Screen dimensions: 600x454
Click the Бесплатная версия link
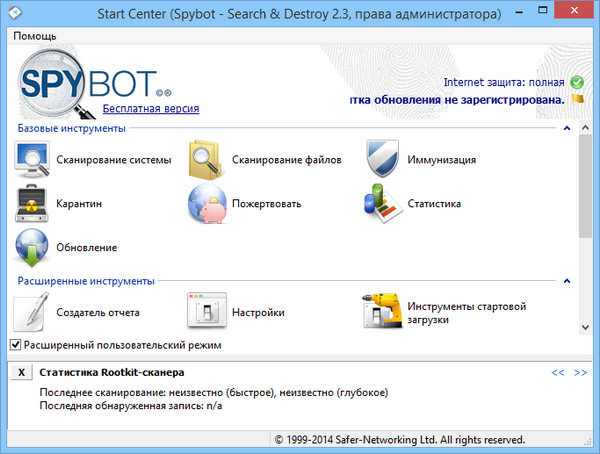151,108
